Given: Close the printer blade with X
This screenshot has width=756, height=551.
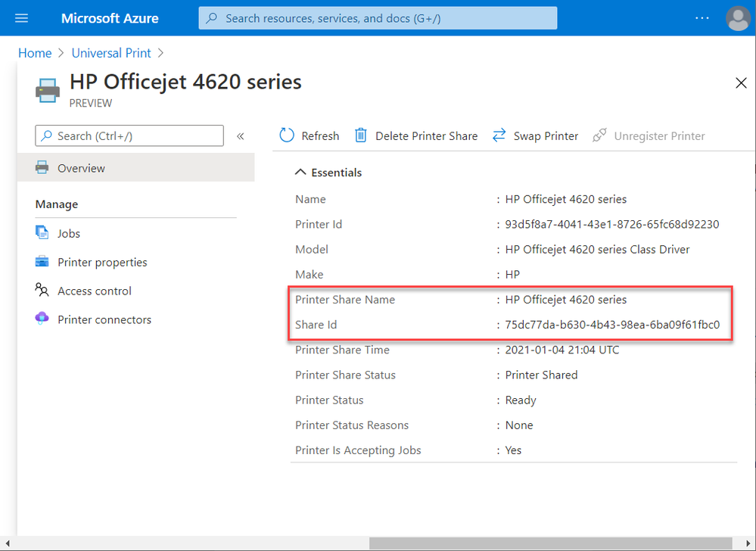Looking at the screenshot, I should tap(741, 83).
